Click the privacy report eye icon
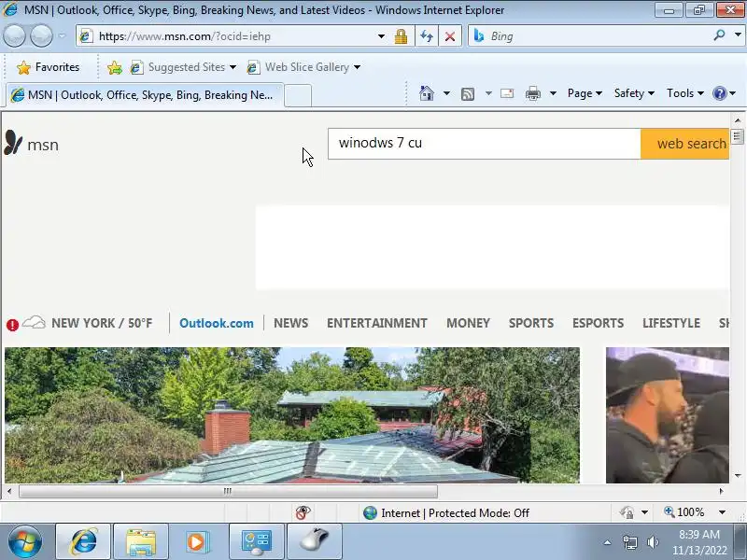Image resolution: width=747 pixels, height=560 pixels. [x=303, y=512]
